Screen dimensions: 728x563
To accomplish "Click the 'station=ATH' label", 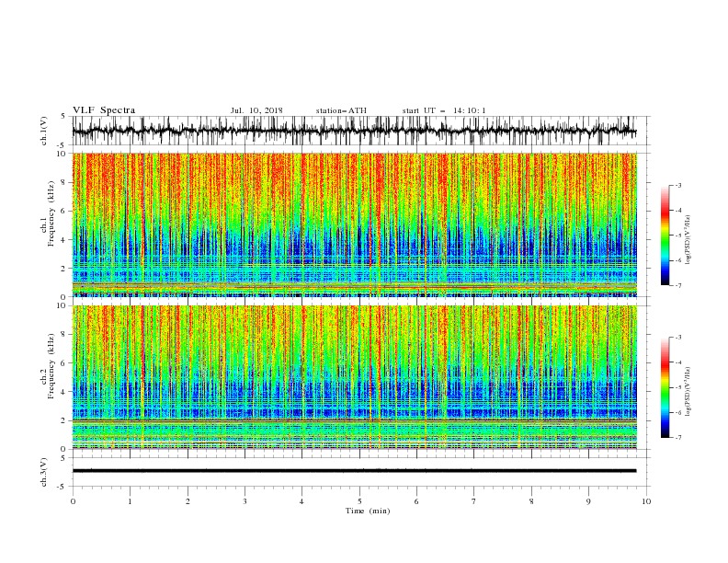I will tap(341, 110).
